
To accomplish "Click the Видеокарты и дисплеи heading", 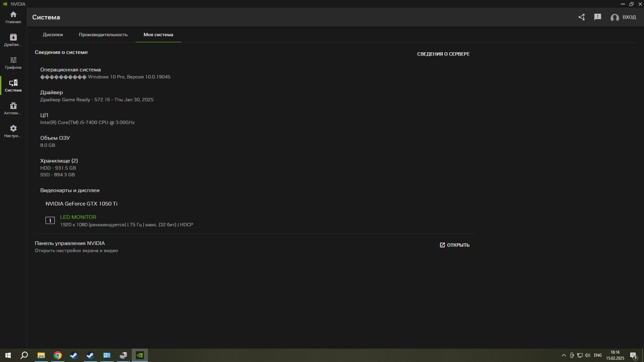I will point(70,190).
